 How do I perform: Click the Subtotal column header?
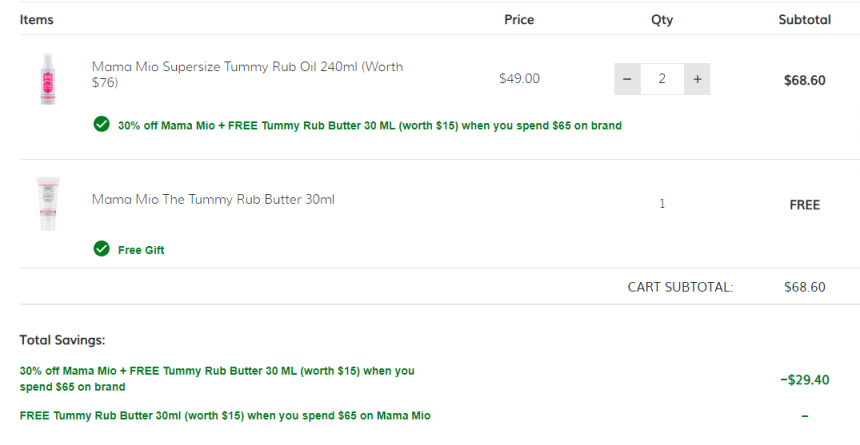(x=805, y=20)
